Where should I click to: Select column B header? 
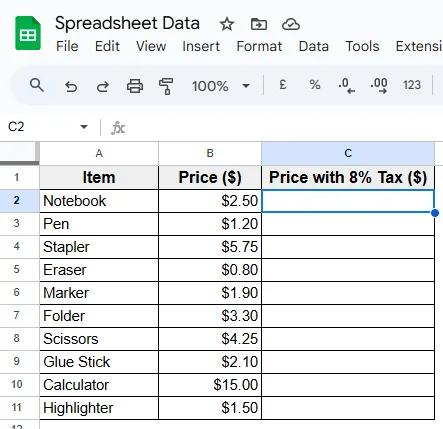210,153
